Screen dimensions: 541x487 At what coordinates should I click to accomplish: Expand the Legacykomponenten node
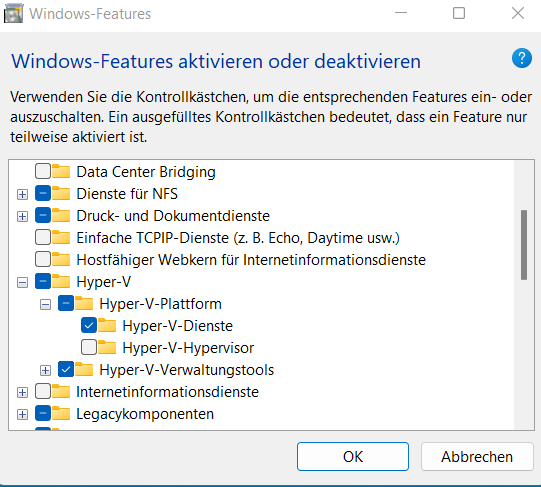(22, 414)
